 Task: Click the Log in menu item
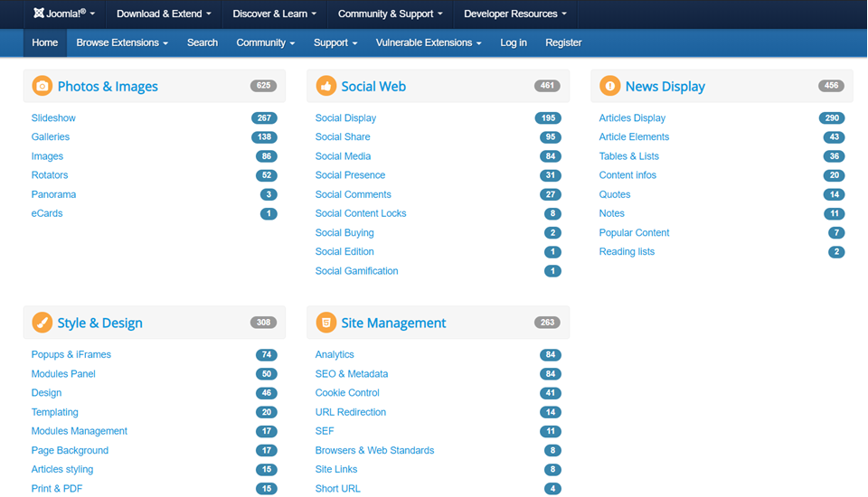point(514,42)
